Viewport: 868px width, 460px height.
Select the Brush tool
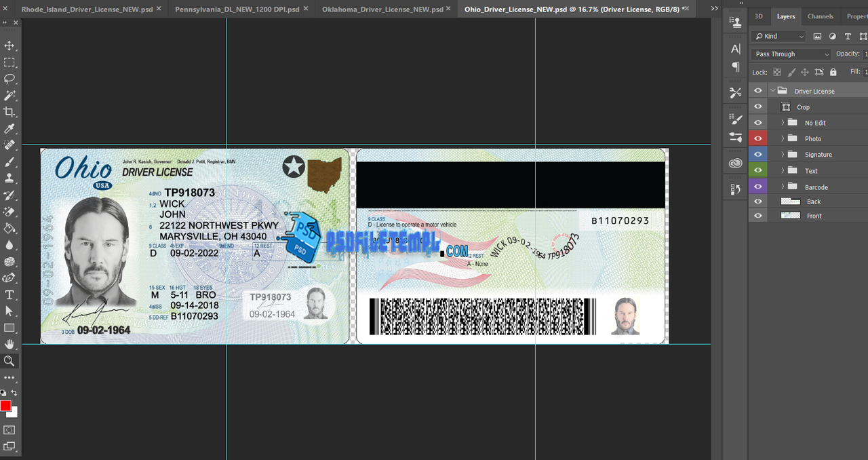[x=9, y=162]
